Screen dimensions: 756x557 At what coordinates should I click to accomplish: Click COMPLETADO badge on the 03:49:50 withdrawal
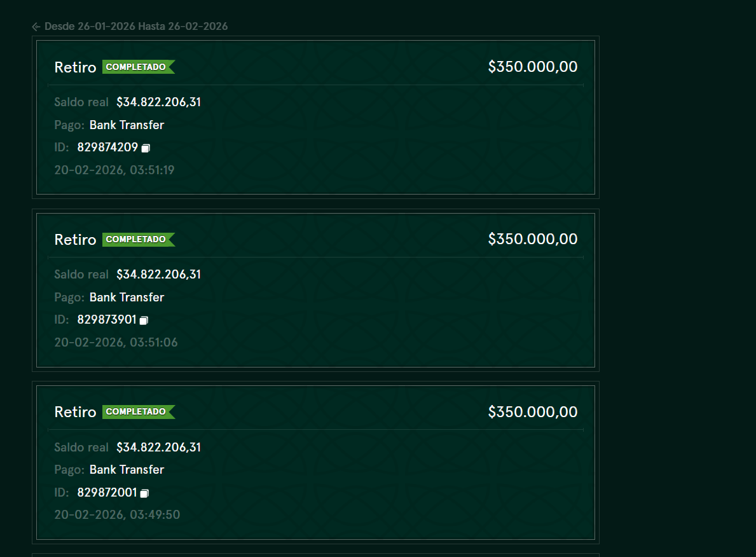click(139, 412)
